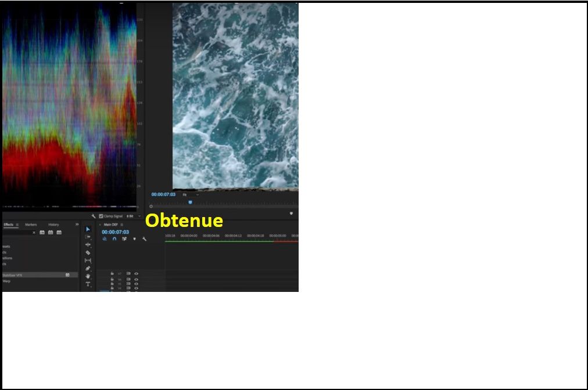Lock the topmost visible video track
Viewport: 588px width, 390px height.
click(112, 273)
